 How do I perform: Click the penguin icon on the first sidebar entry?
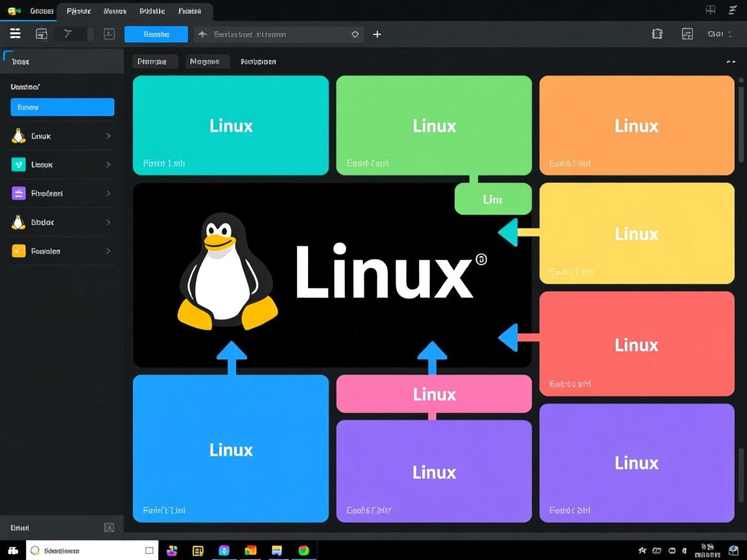pyautogui.click(x=18, y=135)
